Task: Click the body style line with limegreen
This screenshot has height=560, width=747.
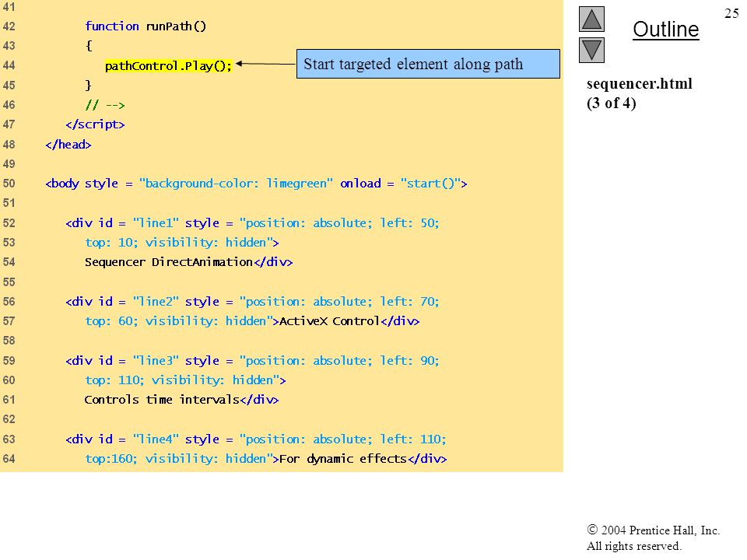Action: tap(256, 184)
